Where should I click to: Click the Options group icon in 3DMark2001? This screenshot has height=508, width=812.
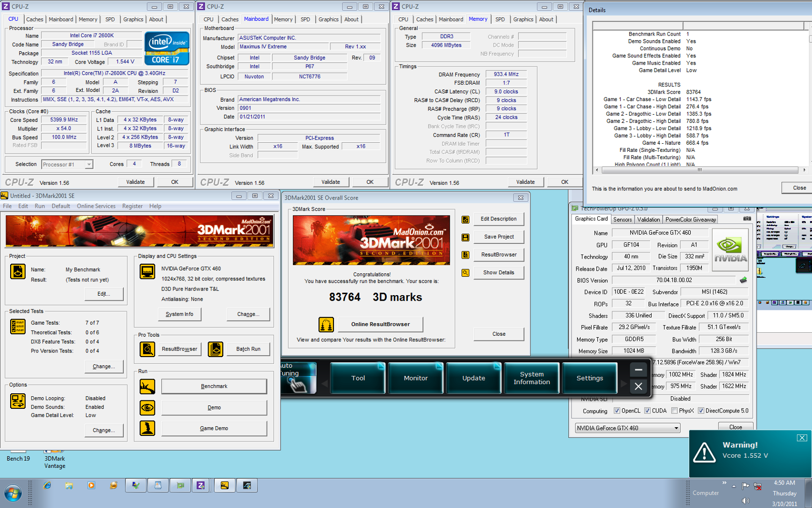tap(18, 401)
